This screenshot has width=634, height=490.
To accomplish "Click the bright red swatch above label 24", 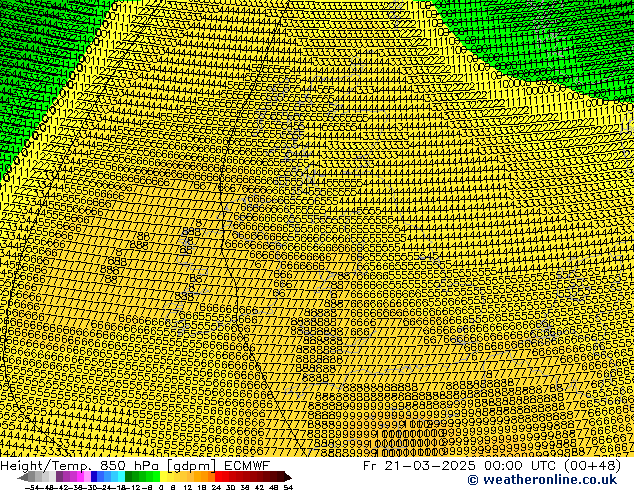I will [x=218, y=477].
